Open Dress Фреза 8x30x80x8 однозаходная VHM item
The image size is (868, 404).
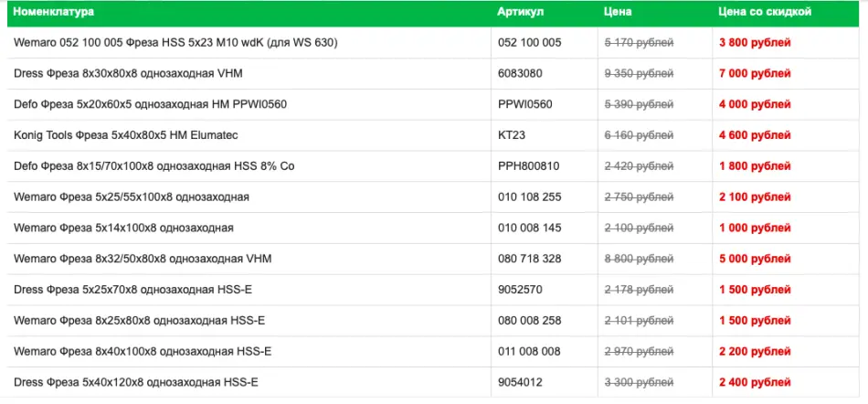(128, 73)
